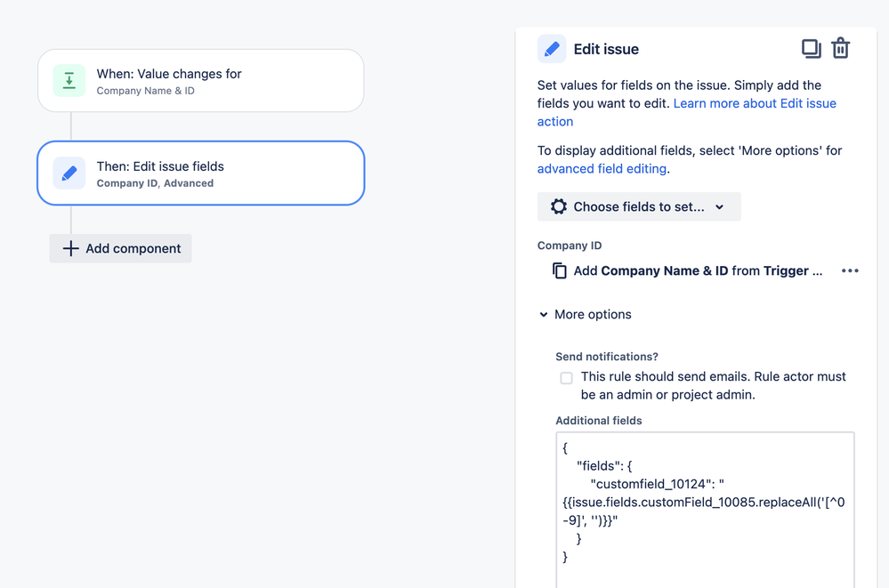Click the Add component button
Image resolution: width=889 pixels, height=588 pixels.
[120, 248]
